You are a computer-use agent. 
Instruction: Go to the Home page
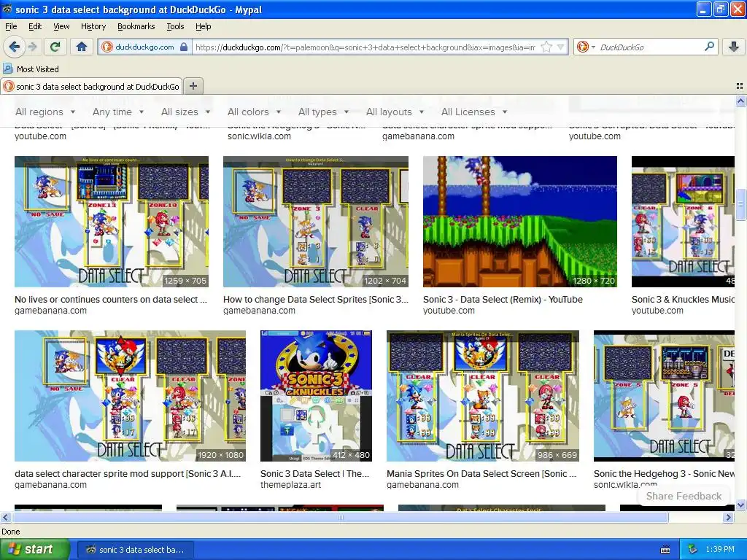pyautogui.click(x=82, y=47)
